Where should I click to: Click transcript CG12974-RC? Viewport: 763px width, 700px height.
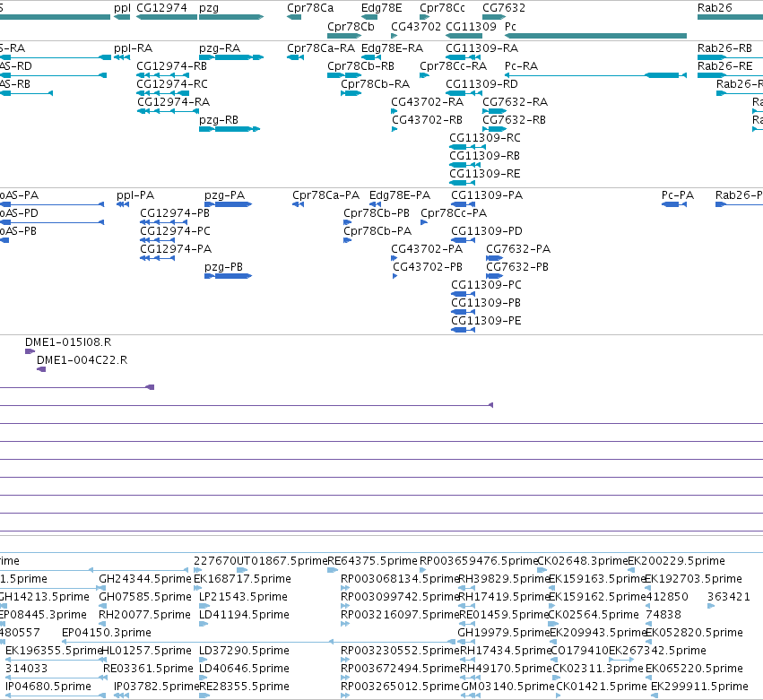coord(162,93)
